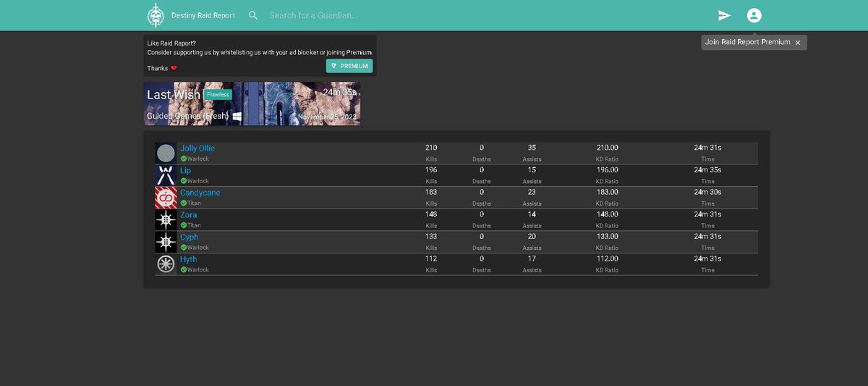The height and width of the screenshot is (386, 868).
Task: Open Candycane's profile link
Action: [200, 193]
